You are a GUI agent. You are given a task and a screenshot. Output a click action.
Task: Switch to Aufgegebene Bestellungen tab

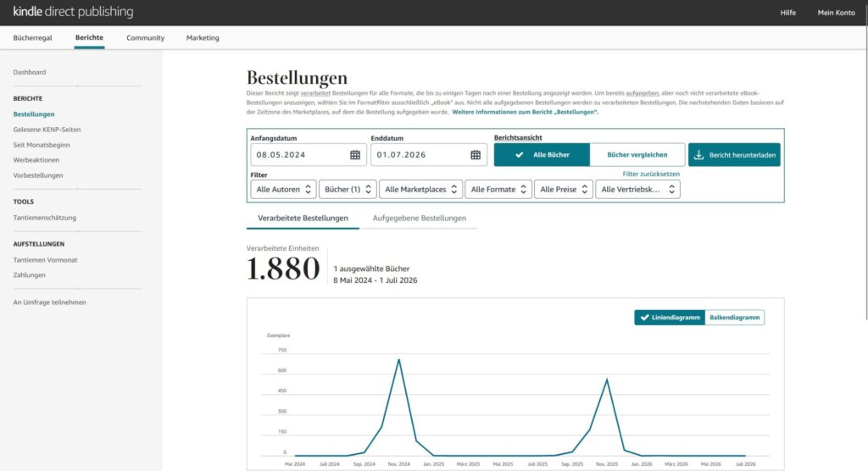point(419,218)
